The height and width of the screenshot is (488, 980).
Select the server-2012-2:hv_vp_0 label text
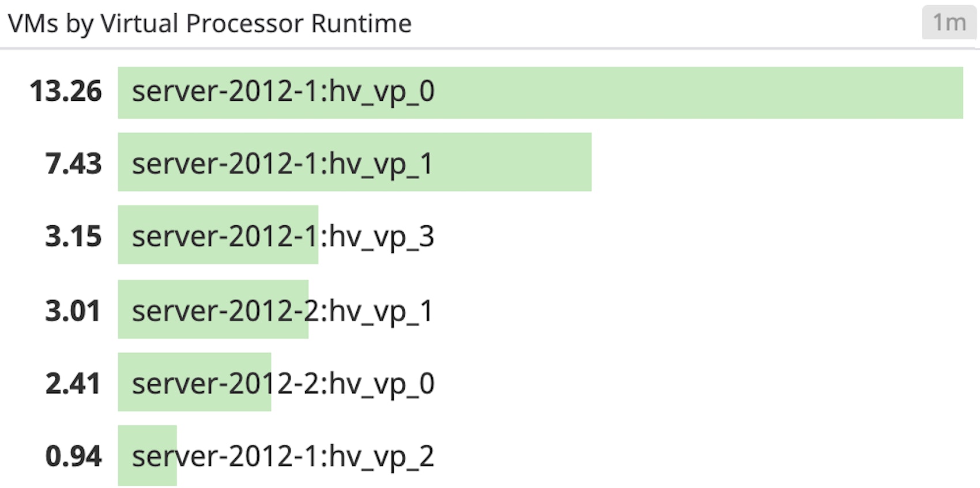283,384
